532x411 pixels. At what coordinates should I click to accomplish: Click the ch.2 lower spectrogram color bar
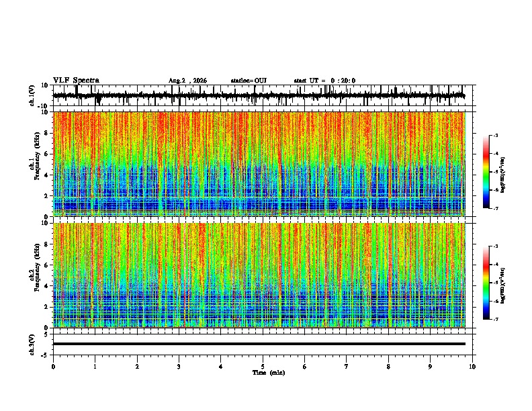point(486,283)
